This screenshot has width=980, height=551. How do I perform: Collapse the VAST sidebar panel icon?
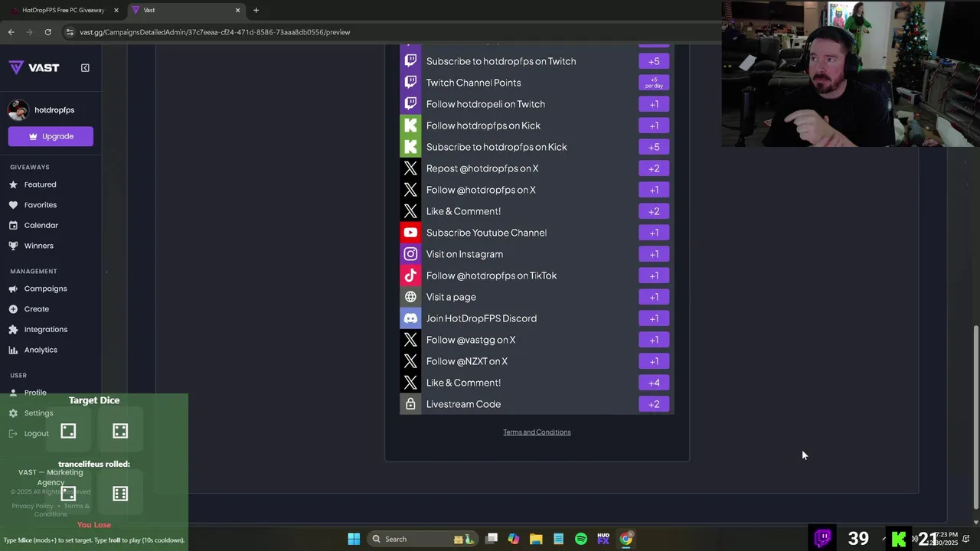pyautogui.click(x=85, y=67)
